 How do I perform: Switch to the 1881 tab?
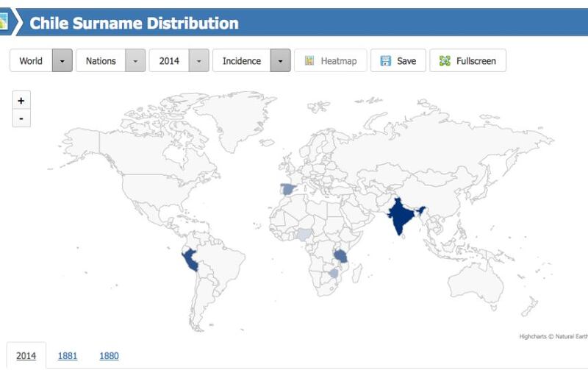[68, 355]
